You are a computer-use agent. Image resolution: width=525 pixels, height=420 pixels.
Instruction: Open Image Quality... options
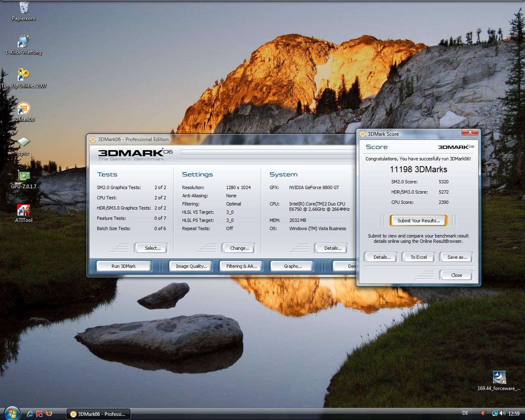coord(191,266)
